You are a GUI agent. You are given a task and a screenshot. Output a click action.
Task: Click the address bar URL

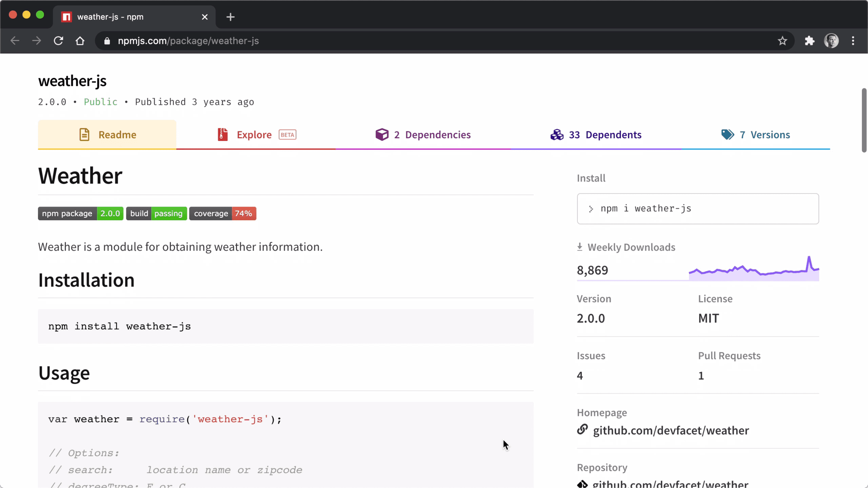click(188, 41)
